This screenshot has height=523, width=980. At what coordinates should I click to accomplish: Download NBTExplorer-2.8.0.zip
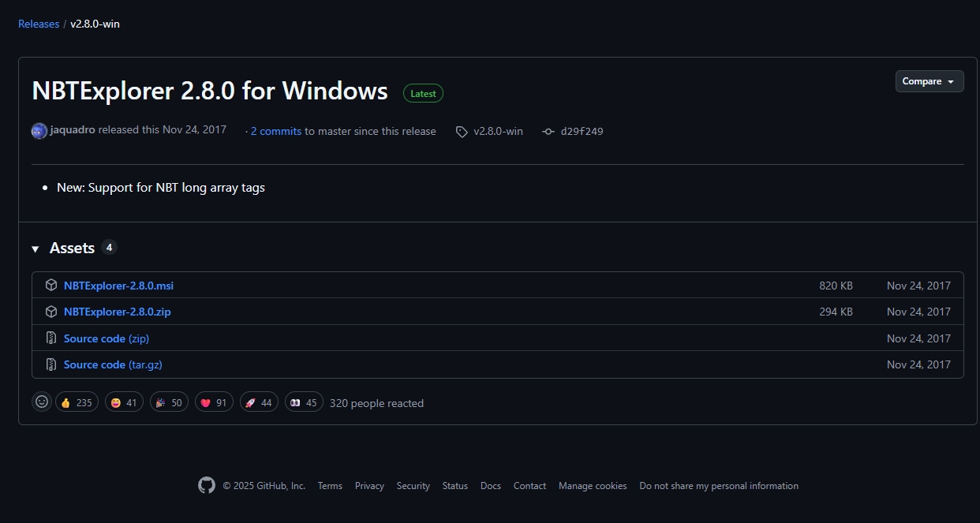118,312
